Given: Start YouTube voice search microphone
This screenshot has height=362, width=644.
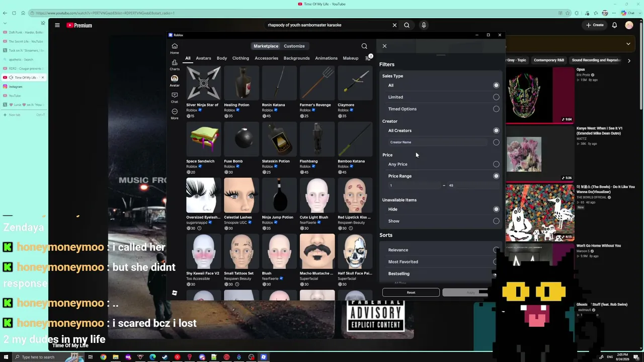Looking at the screenshot, I should 424,25.
